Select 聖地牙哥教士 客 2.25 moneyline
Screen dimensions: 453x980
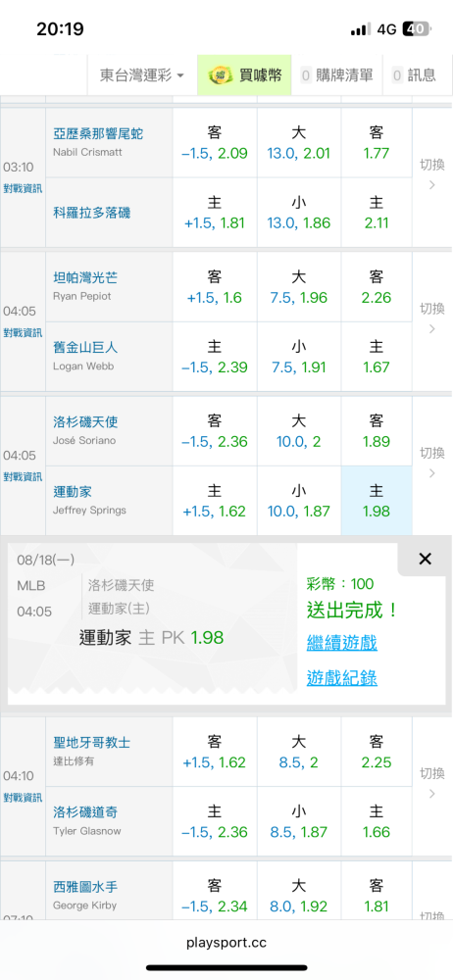coord(377,752)
